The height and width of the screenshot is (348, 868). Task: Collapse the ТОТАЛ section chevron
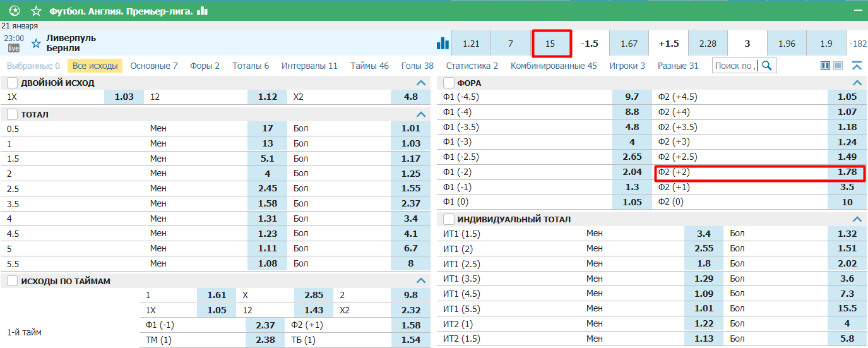click(x=421, y=114)
